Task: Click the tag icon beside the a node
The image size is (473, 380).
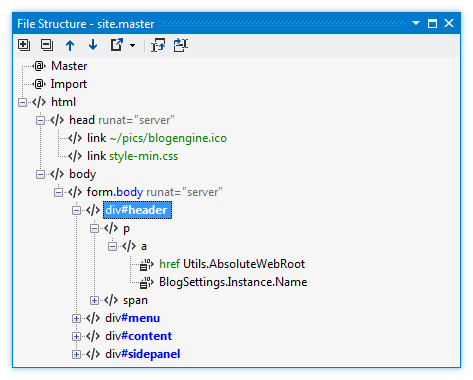Action: point(129,246)
